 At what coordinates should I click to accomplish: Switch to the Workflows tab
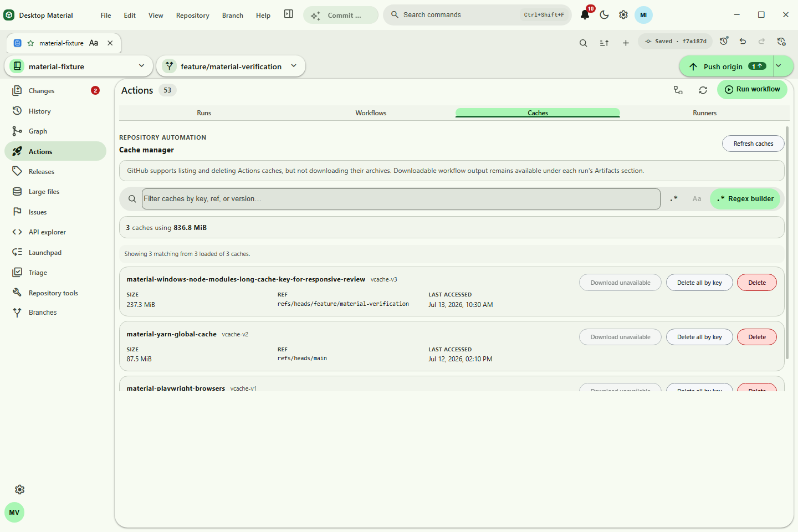[x=371, y=113]
